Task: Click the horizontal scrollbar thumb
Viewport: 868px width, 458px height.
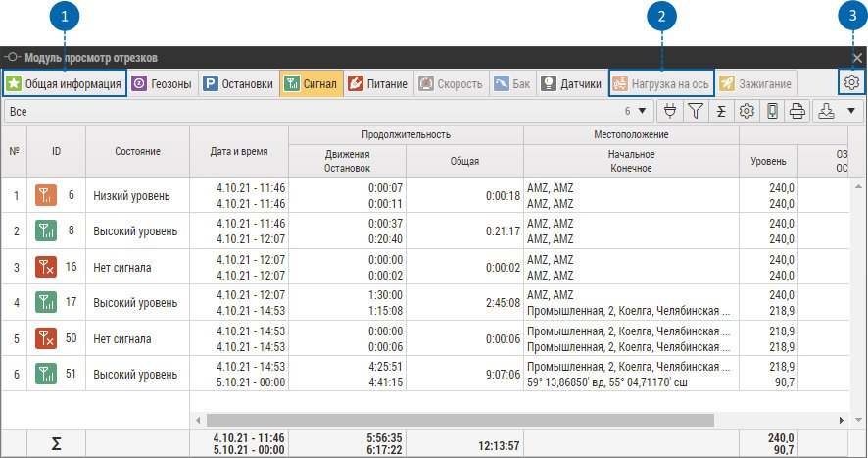Action: [460, 420]
